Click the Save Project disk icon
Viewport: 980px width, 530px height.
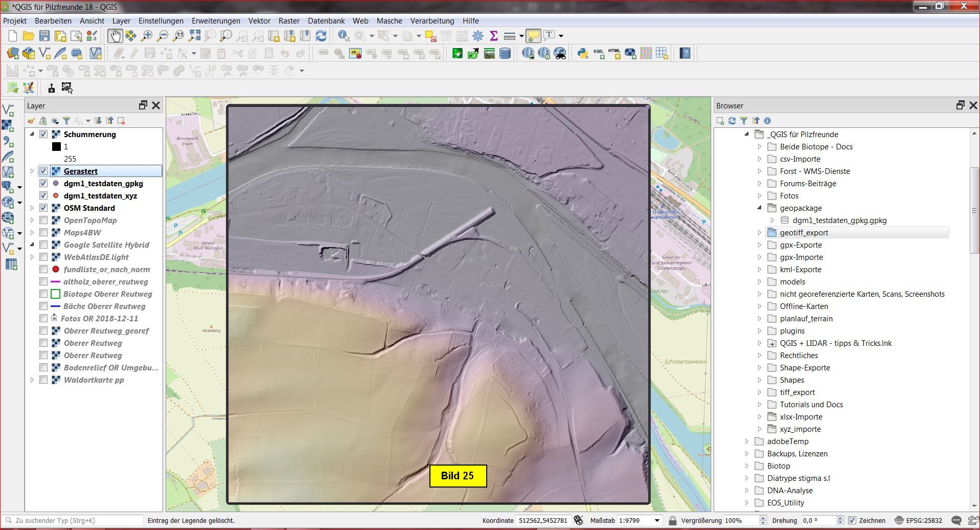tap(44, 36)
